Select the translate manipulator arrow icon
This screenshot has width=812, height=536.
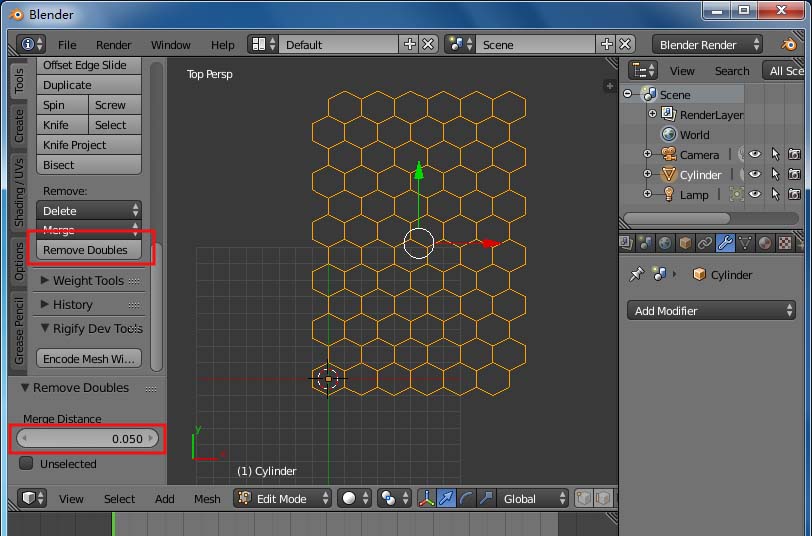[x=446, y=499]
